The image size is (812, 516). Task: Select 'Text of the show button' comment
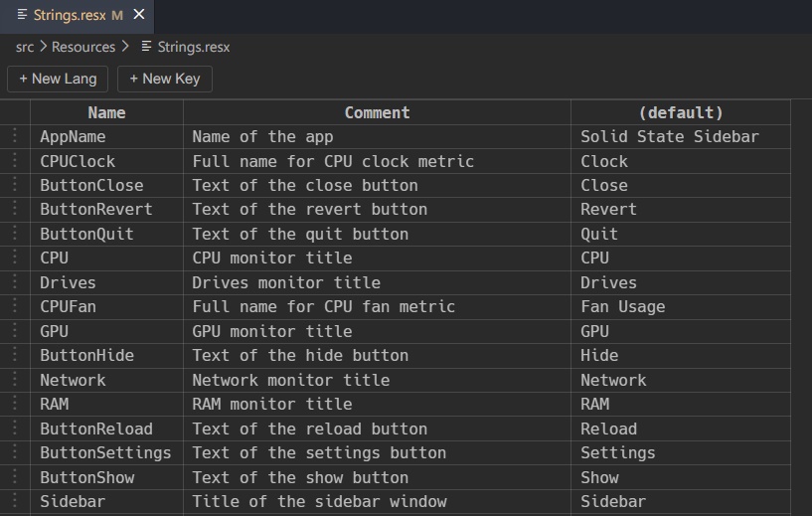(x=377, y=477)
